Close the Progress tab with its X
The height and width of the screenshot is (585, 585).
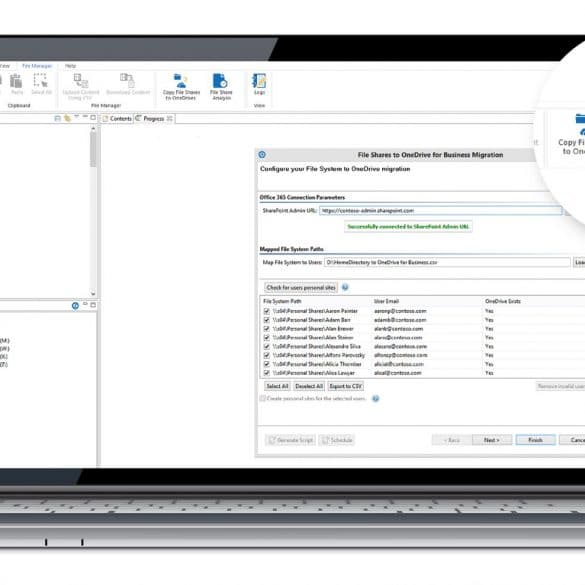click(169, 119)
